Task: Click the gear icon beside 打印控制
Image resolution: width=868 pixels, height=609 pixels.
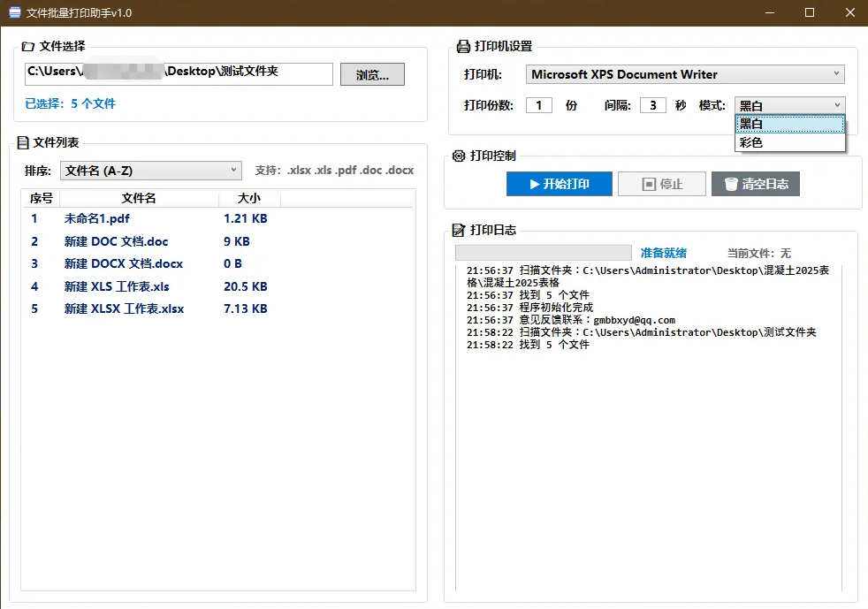Action: click(458, 156)
